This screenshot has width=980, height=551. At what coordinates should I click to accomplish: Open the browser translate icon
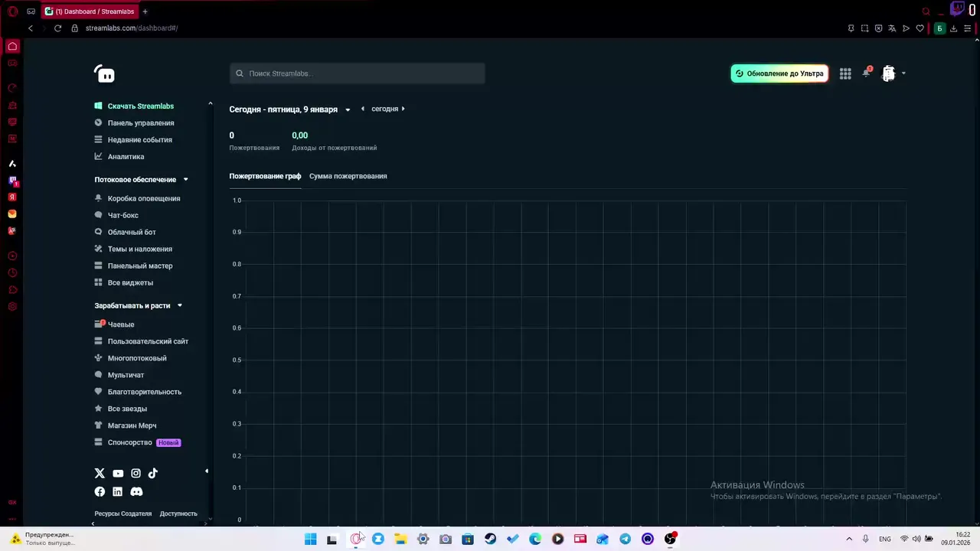tap(892, 28)
